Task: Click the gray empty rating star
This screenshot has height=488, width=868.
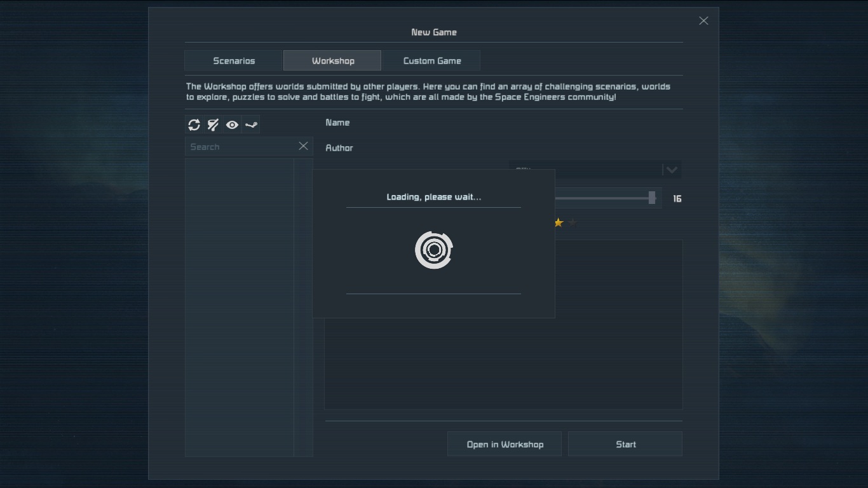Action: pos(573,222)
